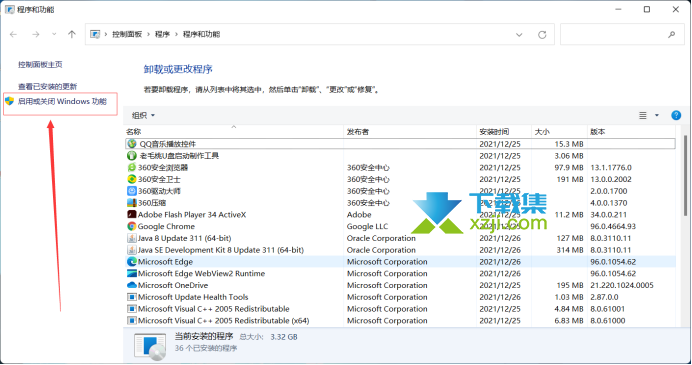
Task: Click the 当前安装的程序 details thumbnail
Action: pos(150,346)
